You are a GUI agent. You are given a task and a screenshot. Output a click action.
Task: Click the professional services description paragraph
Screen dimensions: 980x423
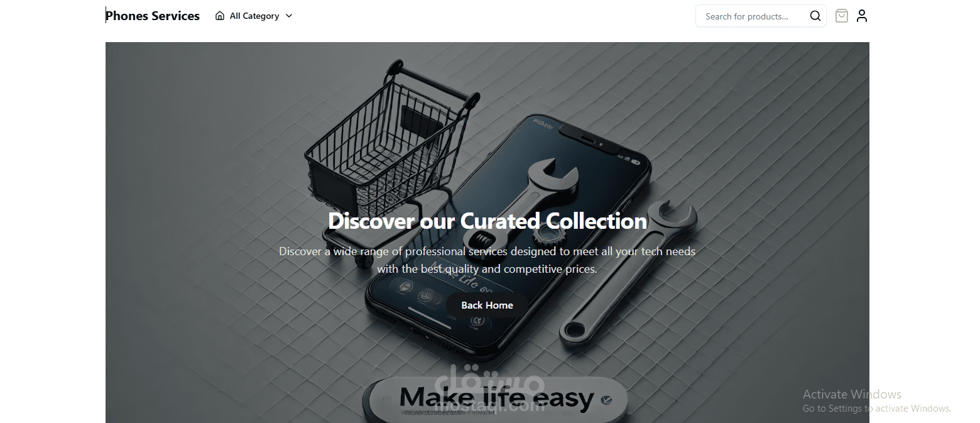[487, 260]
